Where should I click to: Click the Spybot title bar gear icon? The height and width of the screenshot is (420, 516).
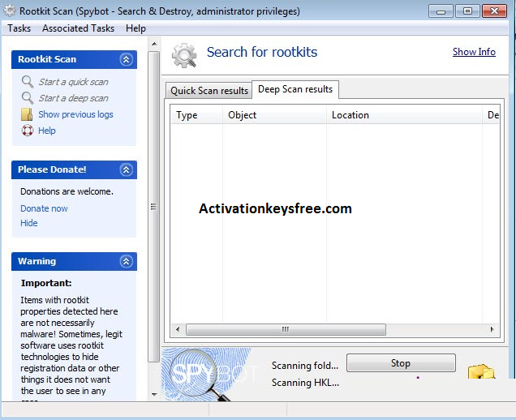pos(10,11)
